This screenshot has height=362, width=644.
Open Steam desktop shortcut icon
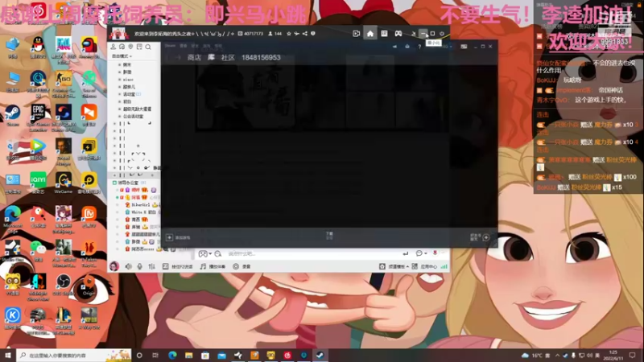[13, 115]
